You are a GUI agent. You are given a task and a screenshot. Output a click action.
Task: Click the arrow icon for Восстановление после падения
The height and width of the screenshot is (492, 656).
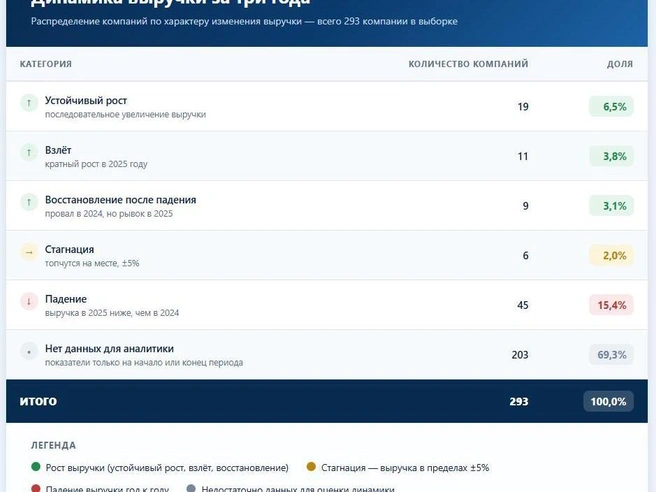(x=29, y=202)
